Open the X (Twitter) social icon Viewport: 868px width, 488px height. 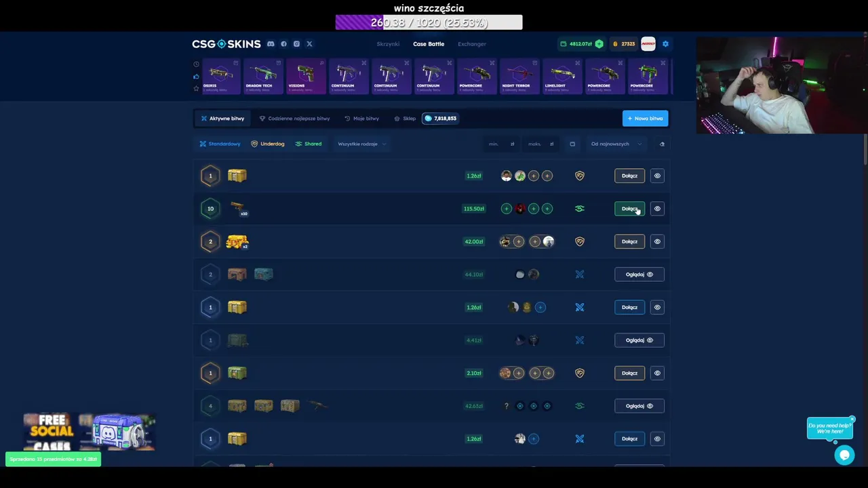(x=309, y=44)
